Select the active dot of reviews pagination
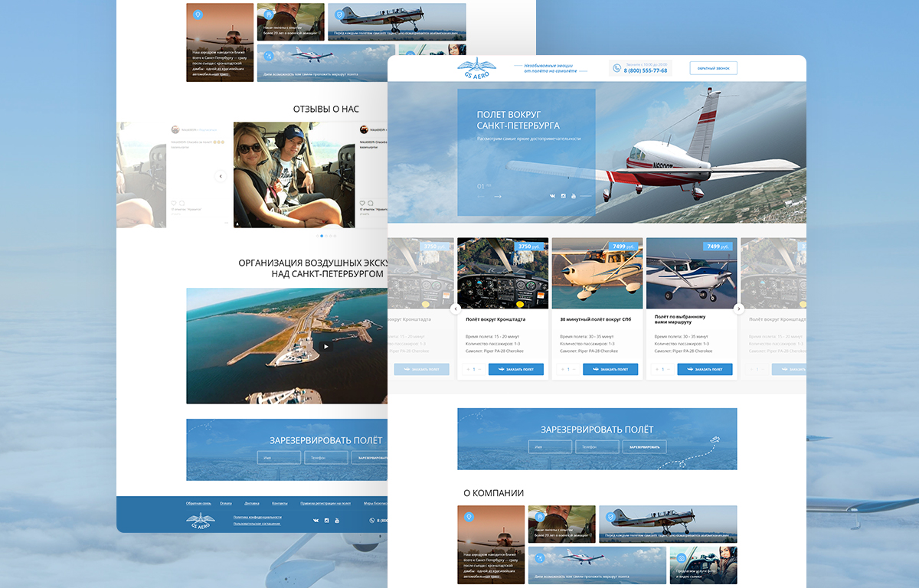 [x=321, y=236]
